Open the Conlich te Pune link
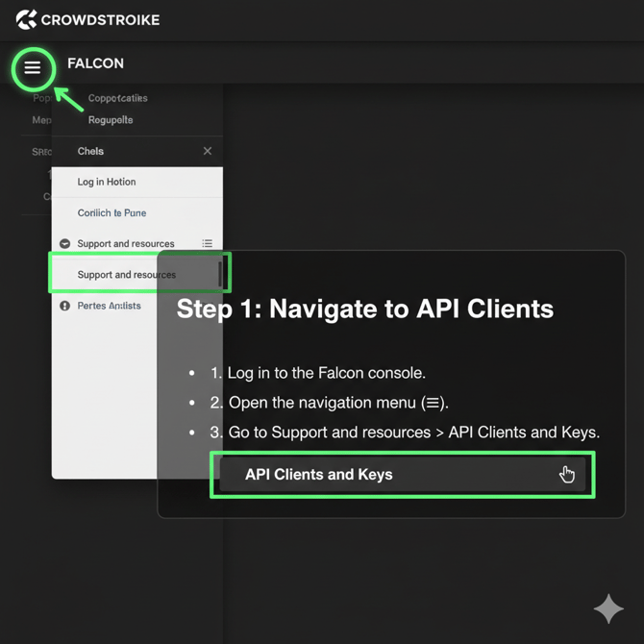 (111, 212)
